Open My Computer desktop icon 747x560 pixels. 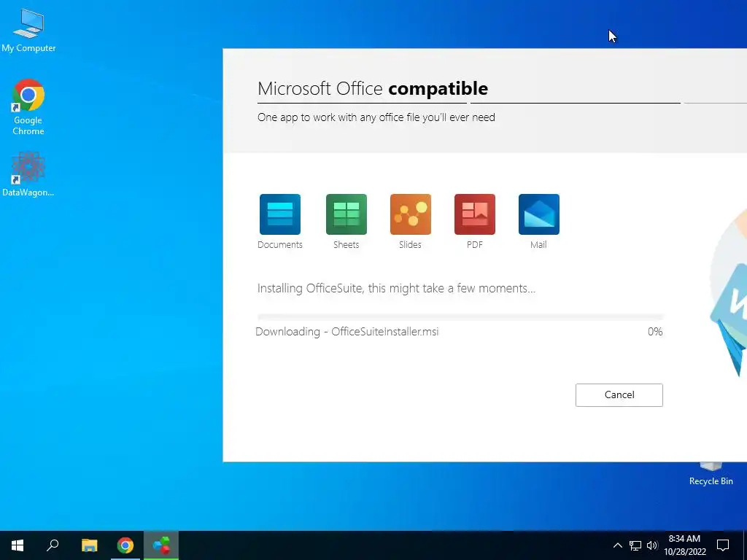click(28, 29)
